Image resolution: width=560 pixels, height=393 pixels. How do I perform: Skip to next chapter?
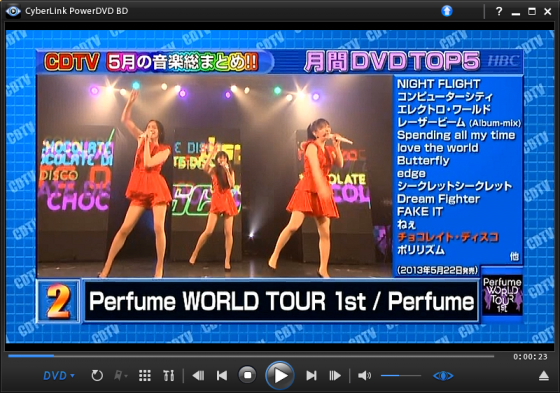(x=311, y=376)
